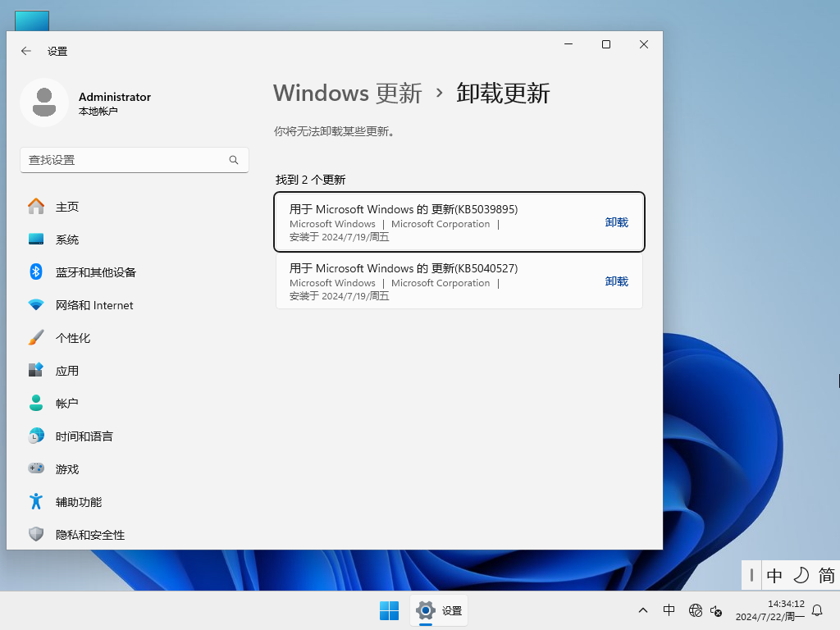The height and width of the screenshot is (630, 840).
Task: Uninstall update KB5040527
Action: (616, 281)
